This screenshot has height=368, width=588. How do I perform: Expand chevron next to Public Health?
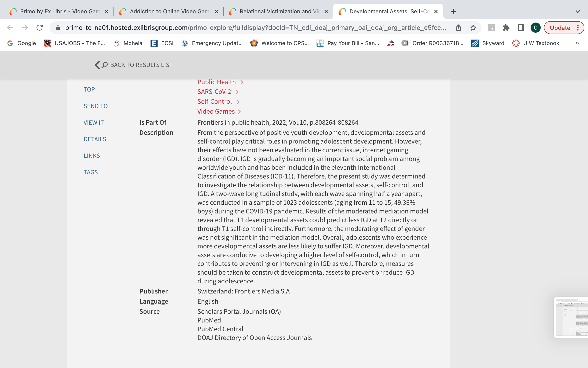pyautogui.click(x=242, y=82)
